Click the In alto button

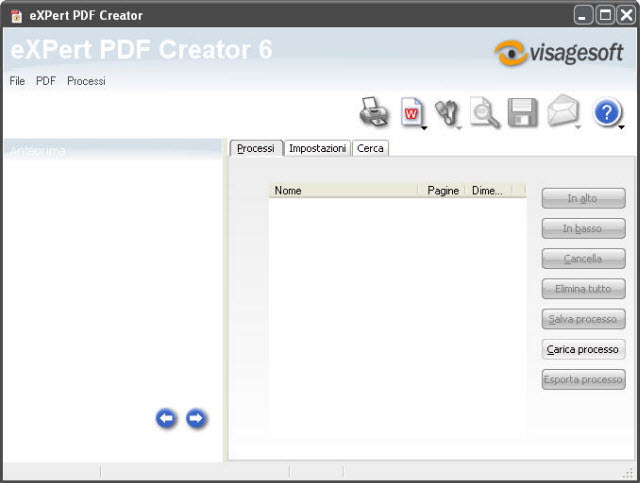(583, 198)
